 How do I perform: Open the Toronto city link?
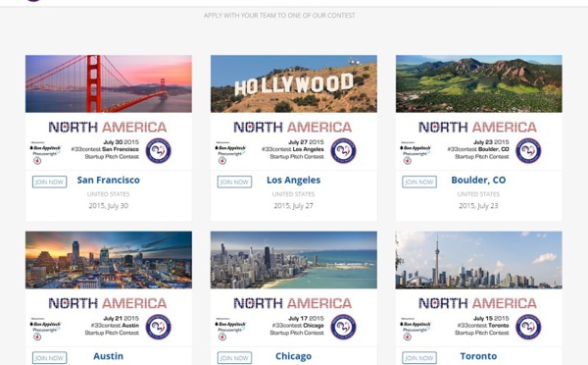coord(478,356)
